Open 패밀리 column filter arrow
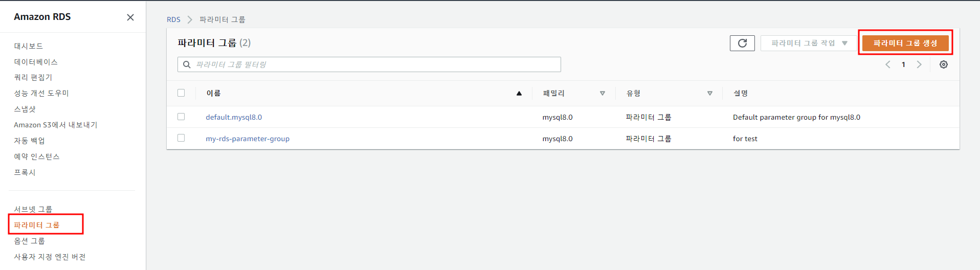 click(603, 93)
